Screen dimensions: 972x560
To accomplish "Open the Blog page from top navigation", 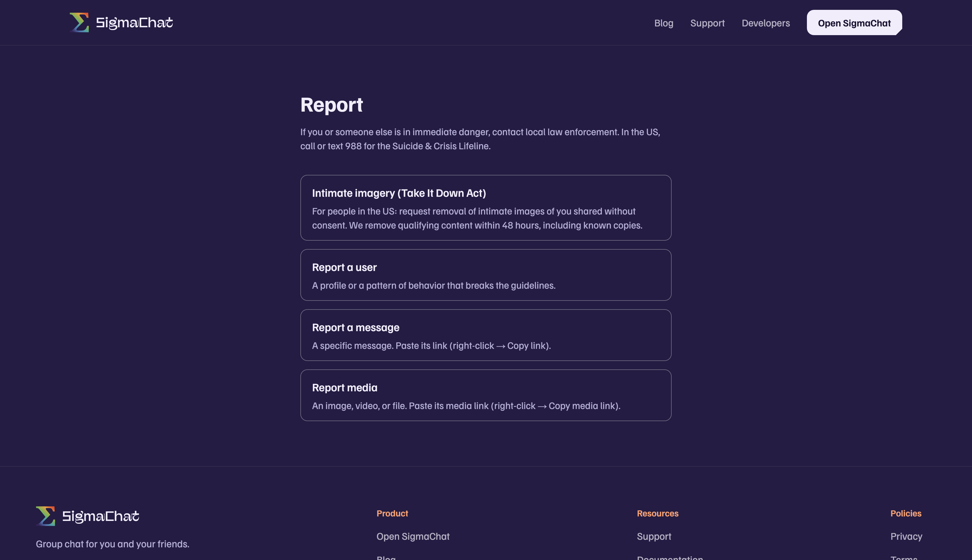I will pos(664,23).
